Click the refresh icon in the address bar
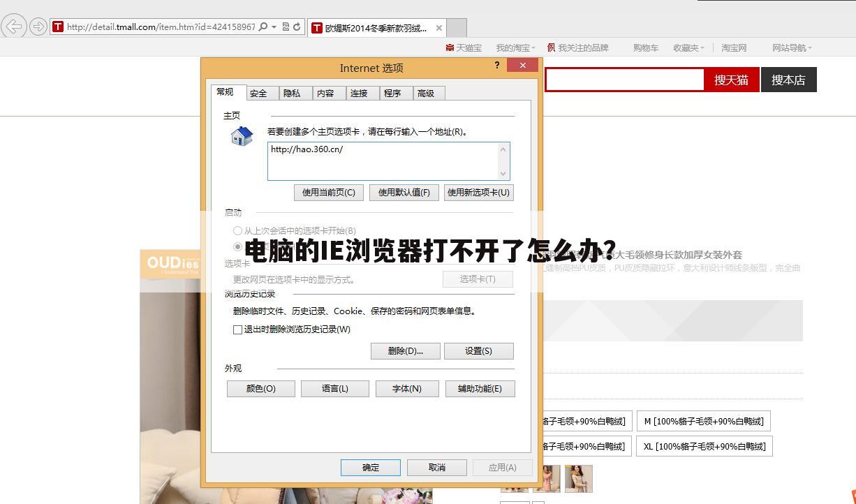The width and height of the screenshot is (856, 504). 297,27
